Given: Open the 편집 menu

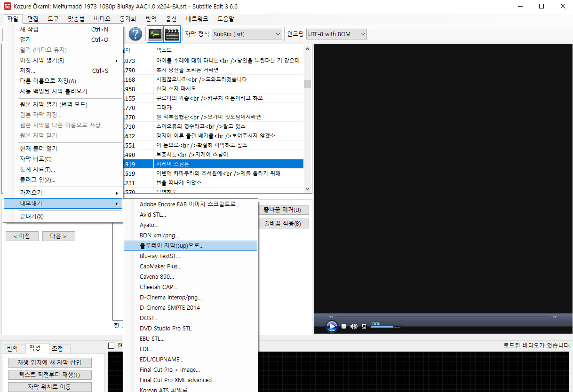Looking at the screenshot, I should point(33,19).
